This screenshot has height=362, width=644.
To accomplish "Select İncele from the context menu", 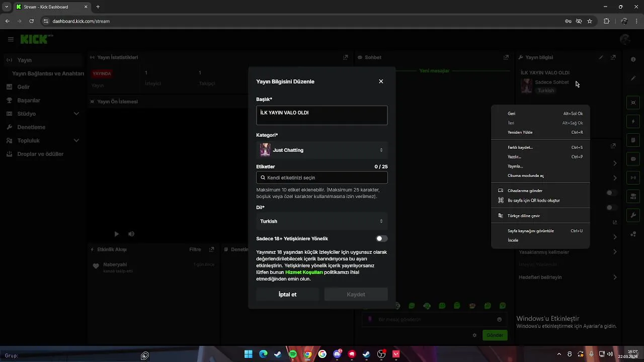I will 540,240.
